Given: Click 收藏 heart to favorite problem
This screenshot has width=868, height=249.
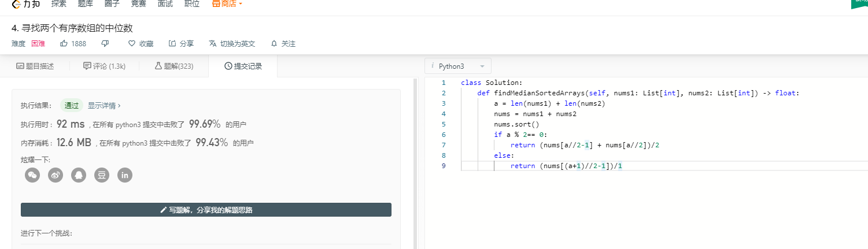Looking at the screenshot, I should coord(141,43).
